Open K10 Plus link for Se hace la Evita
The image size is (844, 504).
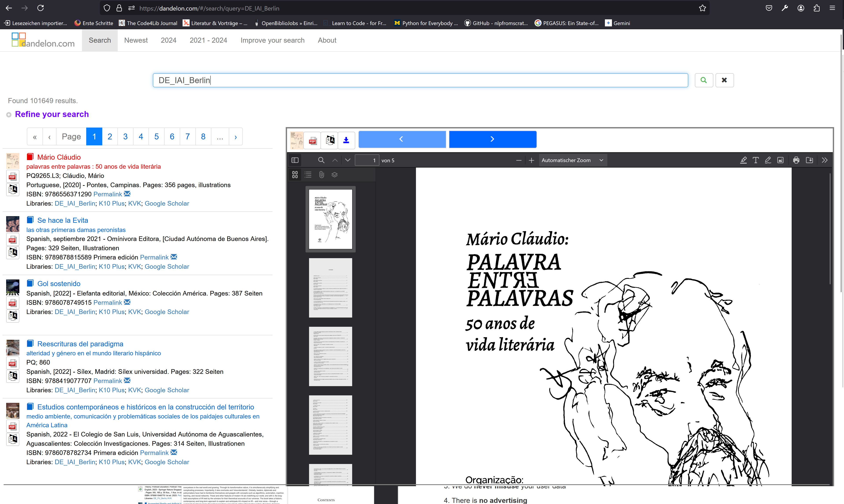pos(112,266)
